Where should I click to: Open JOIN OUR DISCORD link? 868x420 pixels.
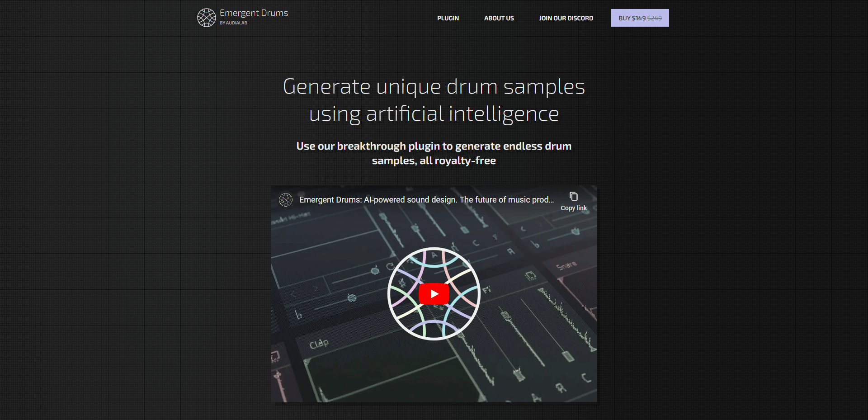point(566,18)
